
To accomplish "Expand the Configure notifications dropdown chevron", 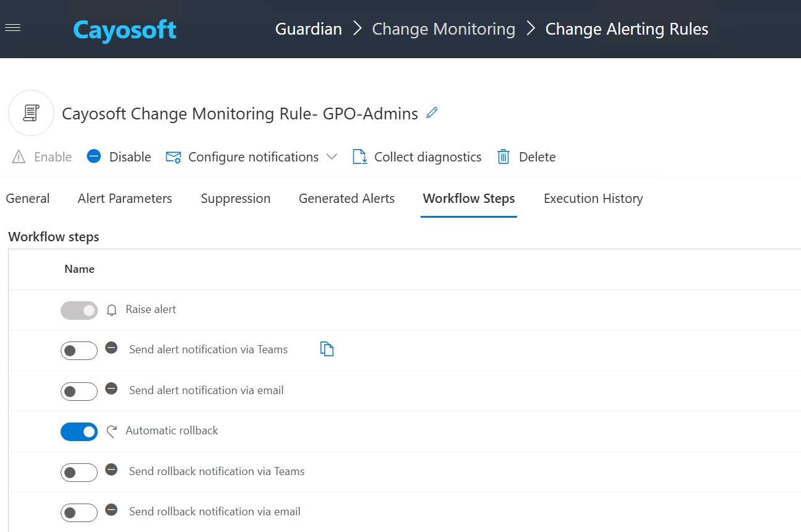I will pyautogui.click(x=332, y=157).
